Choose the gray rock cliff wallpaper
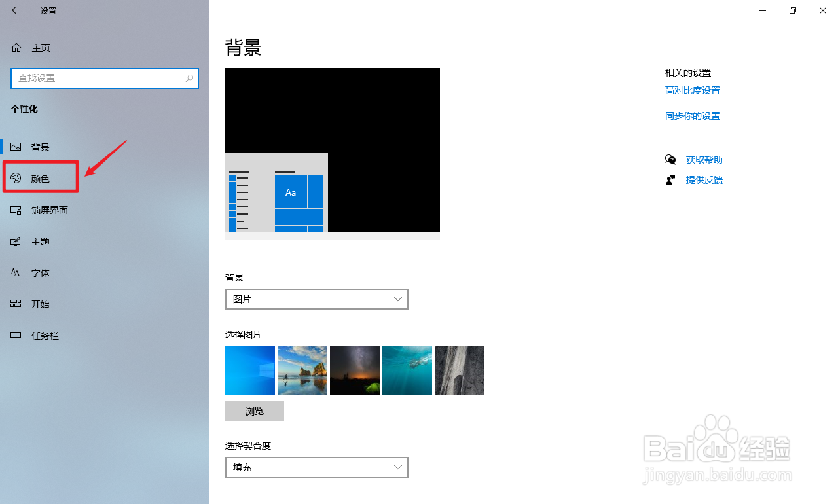The image size is (838, 504). point(460,370)
